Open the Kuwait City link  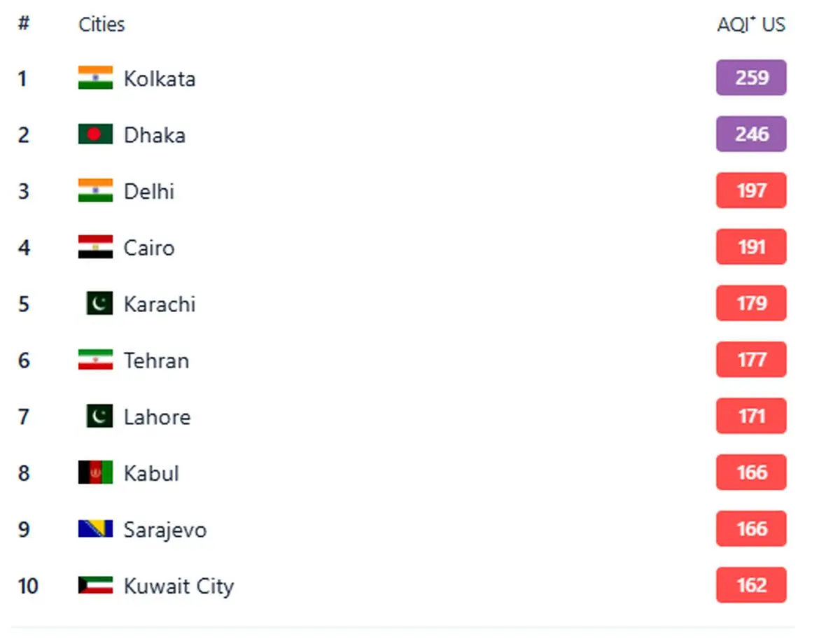pos(178,586)
